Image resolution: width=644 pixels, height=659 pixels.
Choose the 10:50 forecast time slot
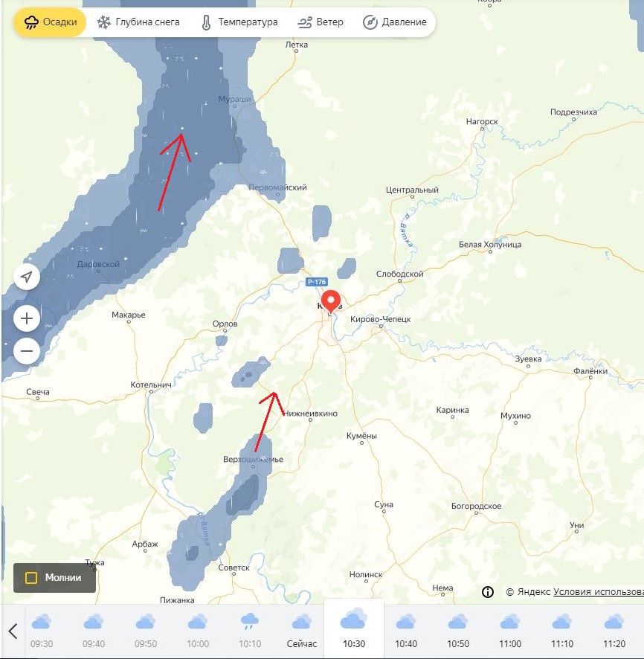pos(457,631)
